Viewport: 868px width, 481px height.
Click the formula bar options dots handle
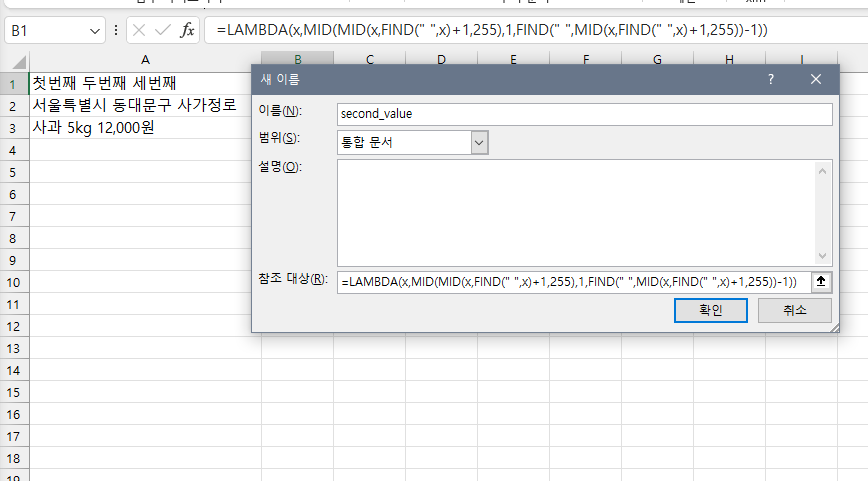pyautogui.click(x=116, y=30)
